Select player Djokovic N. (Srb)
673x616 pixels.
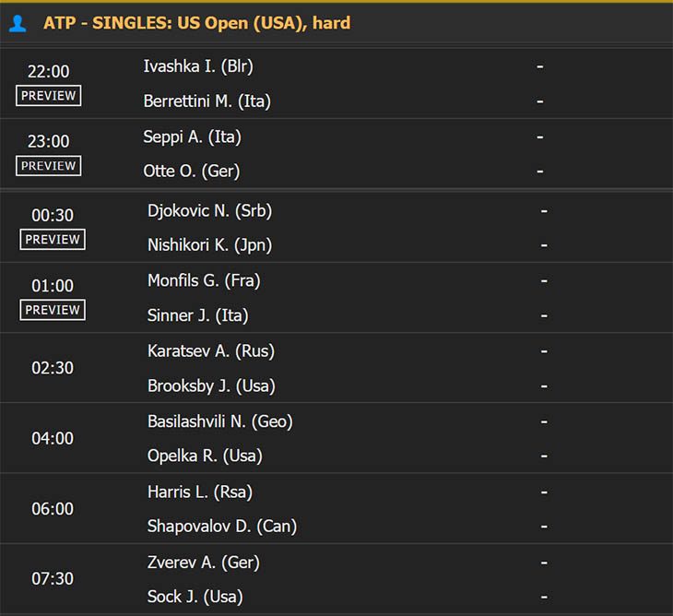(209, 211)
